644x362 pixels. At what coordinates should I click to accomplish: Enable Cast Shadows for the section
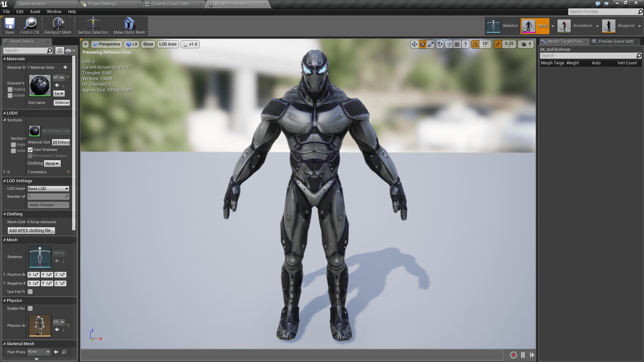pyautogui.click(x=30, y=149)
